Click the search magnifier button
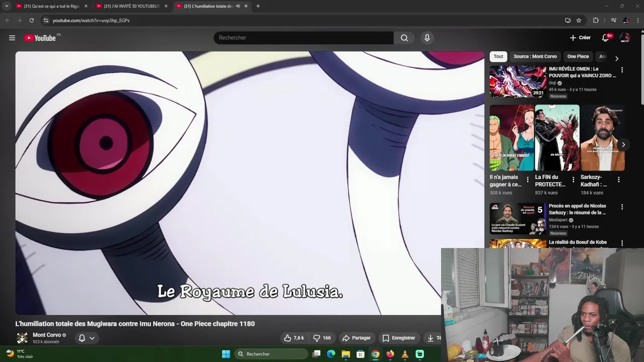644x362 pixels. coord(404,38)
